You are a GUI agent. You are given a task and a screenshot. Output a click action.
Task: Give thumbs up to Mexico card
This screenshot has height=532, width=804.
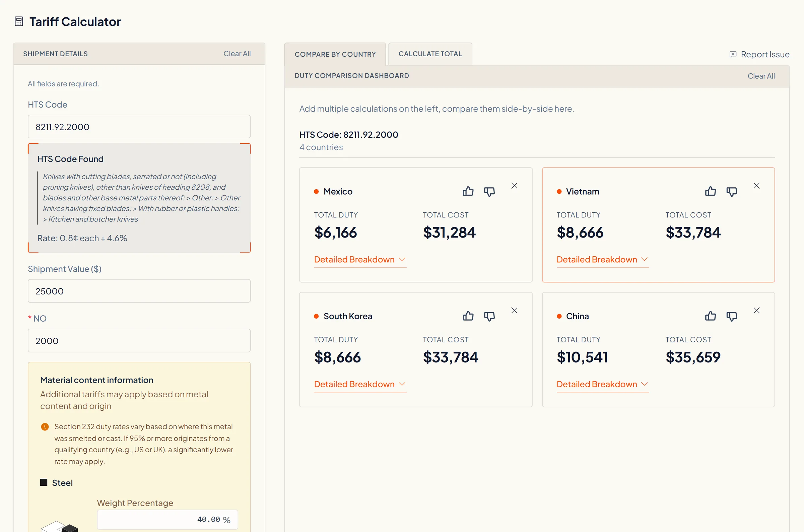[x=468, y=191]
